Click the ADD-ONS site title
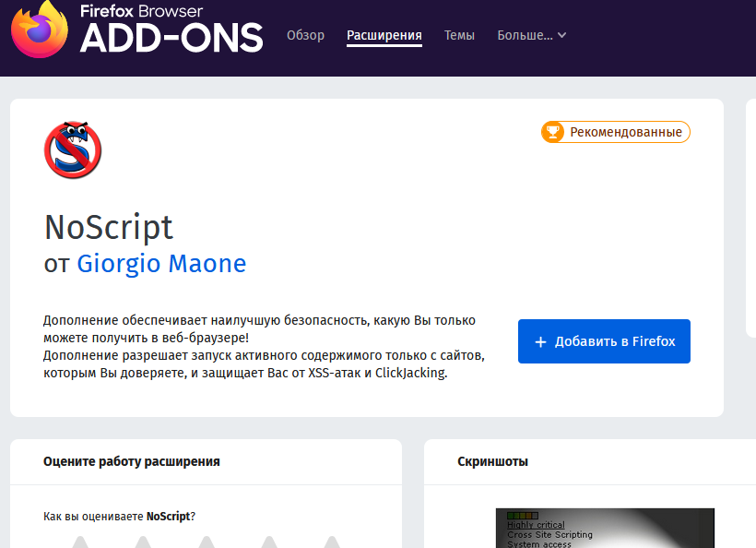Viewport: 756px width, 548px height. pyautogui.click(x=171, y=38)
